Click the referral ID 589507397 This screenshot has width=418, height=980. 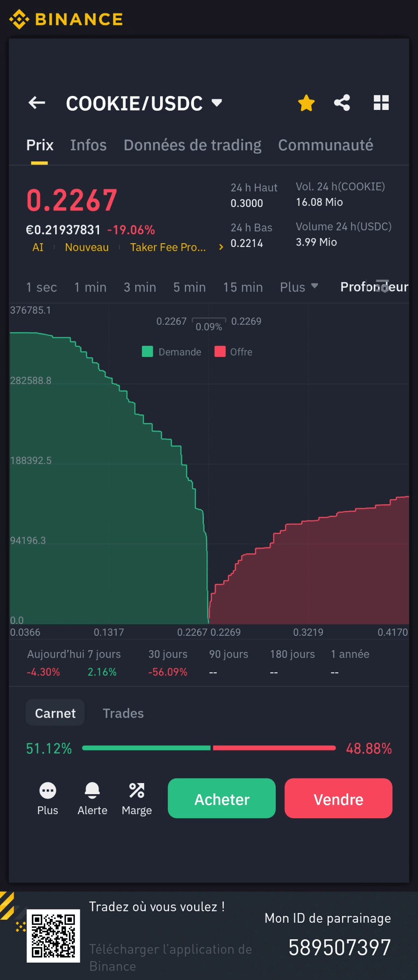339,947
